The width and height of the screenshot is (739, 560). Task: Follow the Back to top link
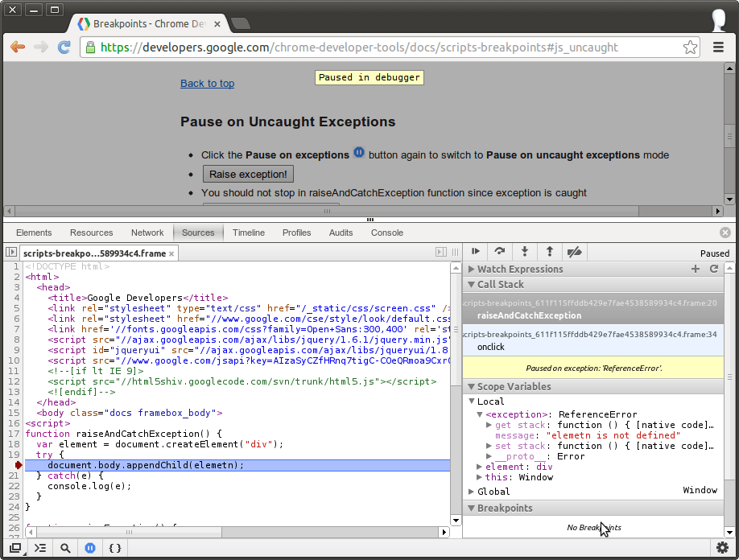(x=207, y=83)
